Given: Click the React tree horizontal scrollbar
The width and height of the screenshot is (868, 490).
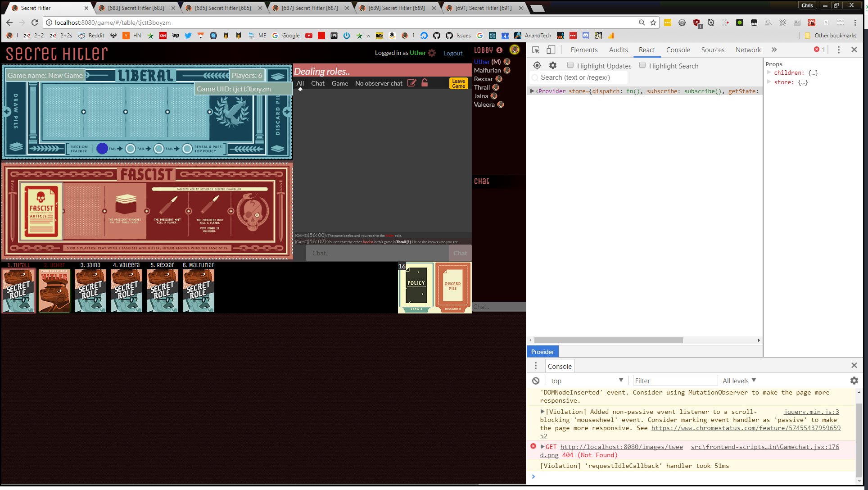Looking at the screenshot, I should pos(608,340).
